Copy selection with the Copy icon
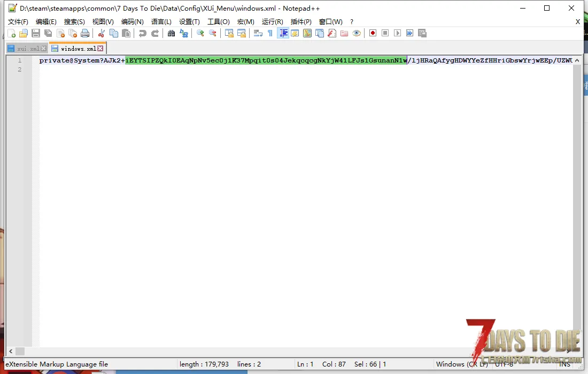Screen dimensions: 588x374 [114, 33]
